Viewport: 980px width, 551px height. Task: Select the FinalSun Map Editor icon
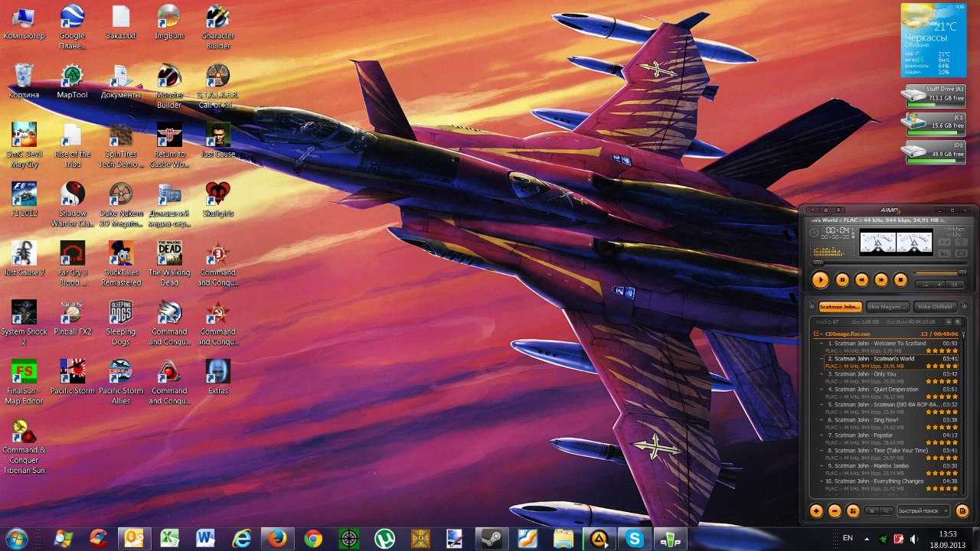pyautogui.click(x=24, y=383)
